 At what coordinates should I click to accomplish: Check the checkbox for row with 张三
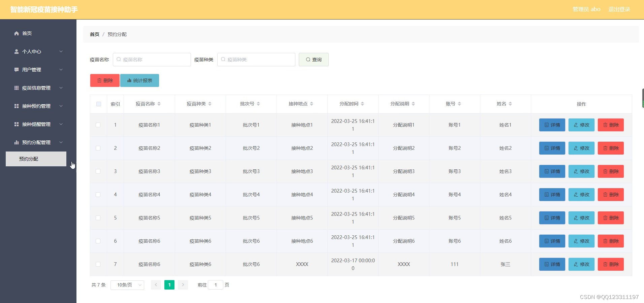tap(98, 264)
